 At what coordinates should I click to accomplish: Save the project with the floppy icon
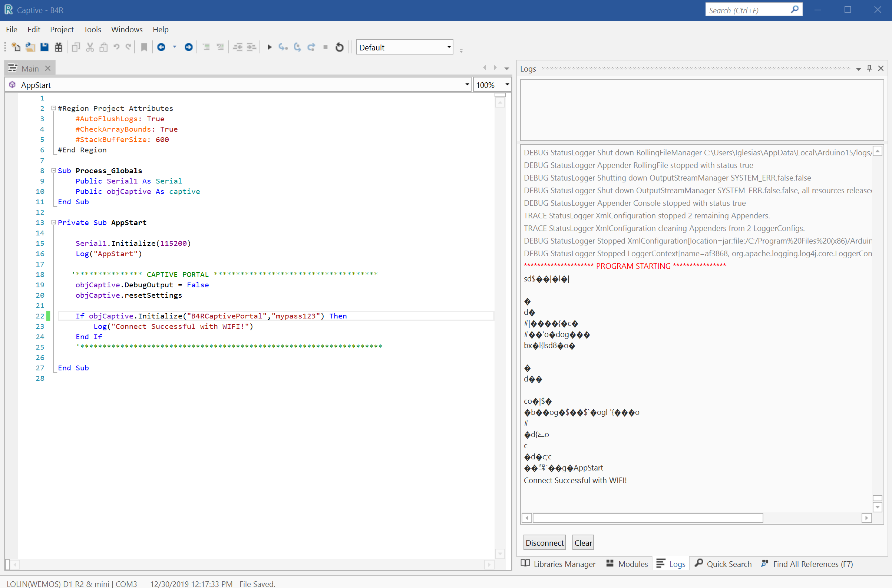pos(44,47)
